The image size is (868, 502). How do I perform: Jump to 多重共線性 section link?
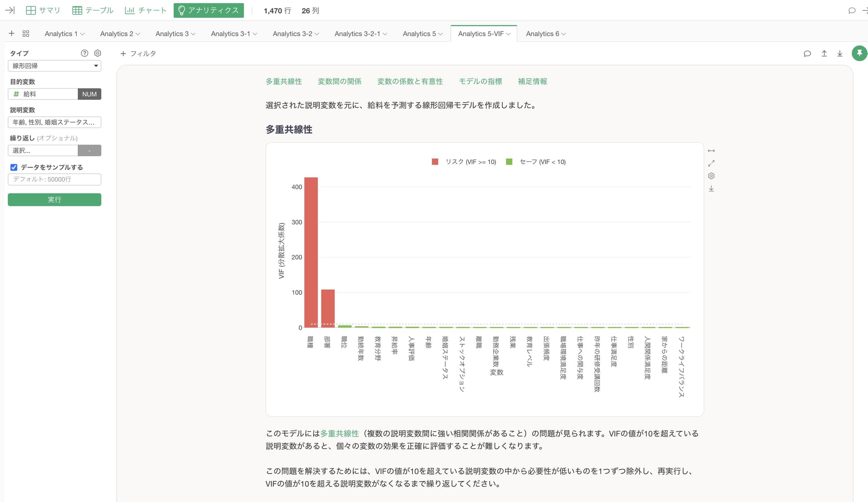click(284, 81)
